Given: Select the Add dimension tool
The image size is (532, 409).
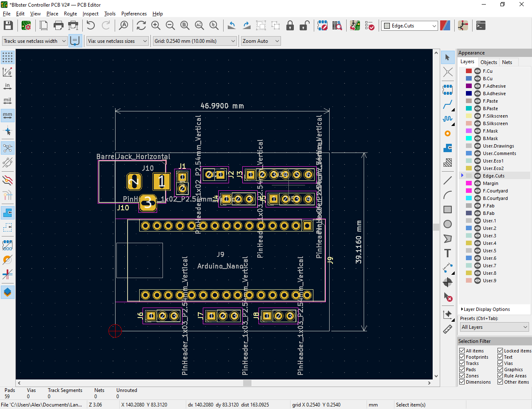Looking at the screenshot, I should pyautogui.click(x=448, y=268).
